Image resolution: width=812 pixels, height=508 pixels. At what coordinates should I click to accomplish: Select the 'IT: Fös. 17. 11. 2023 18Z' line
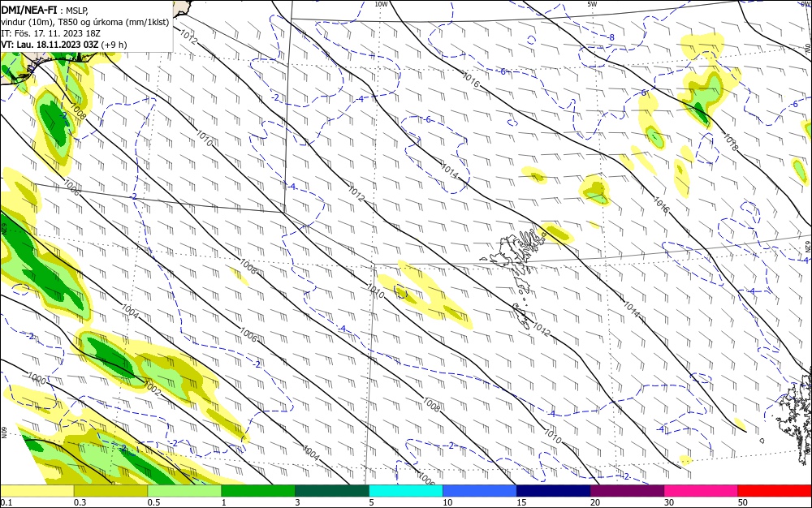pos(50,33)
